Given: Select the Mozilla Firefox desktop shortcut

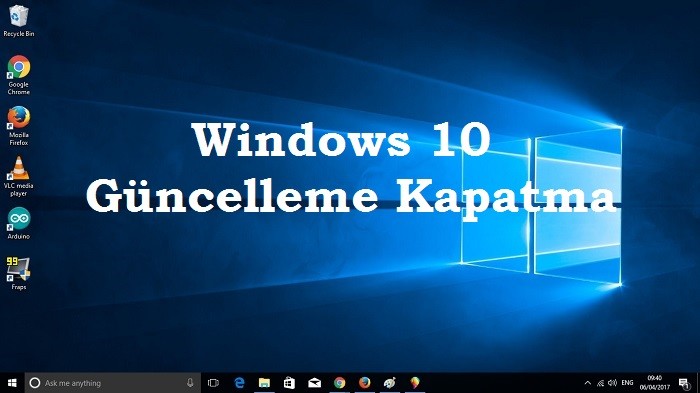Looking at the screenshot, I should [18, 125].
